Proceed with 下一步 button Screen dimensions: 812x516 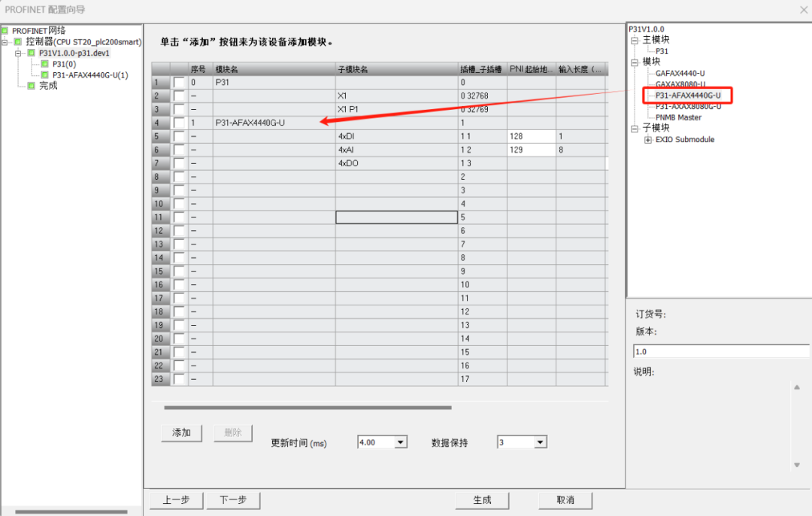(233, 500)
